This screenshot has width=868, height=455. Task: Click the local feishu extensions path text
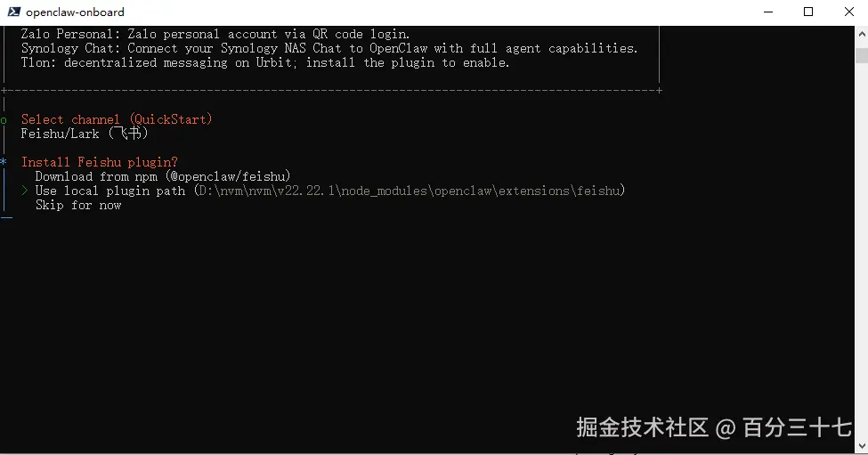click(410, 191)
